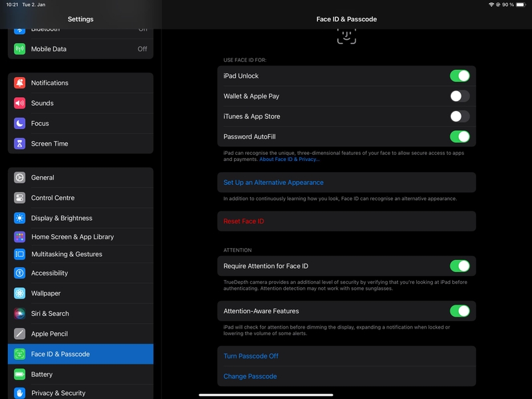The height and width of the screenshot is (399, 532).
Task: Tap Set Up an Alternative Appearance
Action: click(346, 182)
